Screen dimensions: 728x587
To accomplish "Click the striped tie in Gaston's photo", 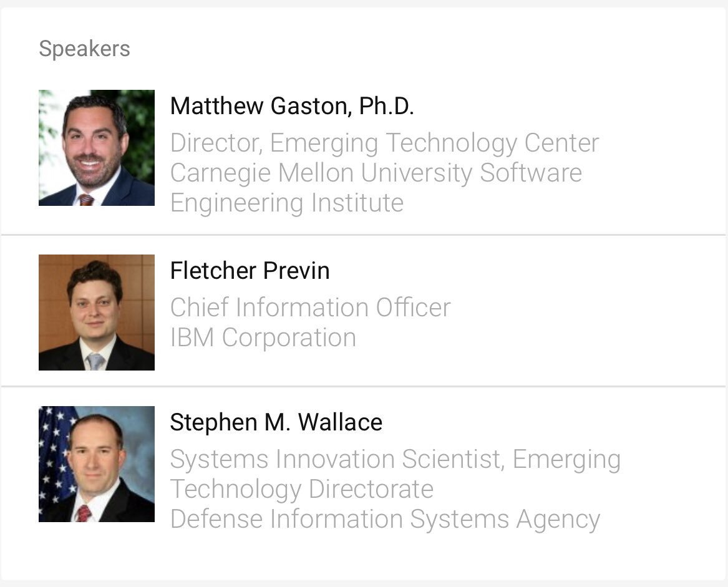I will tap(86, 200).
